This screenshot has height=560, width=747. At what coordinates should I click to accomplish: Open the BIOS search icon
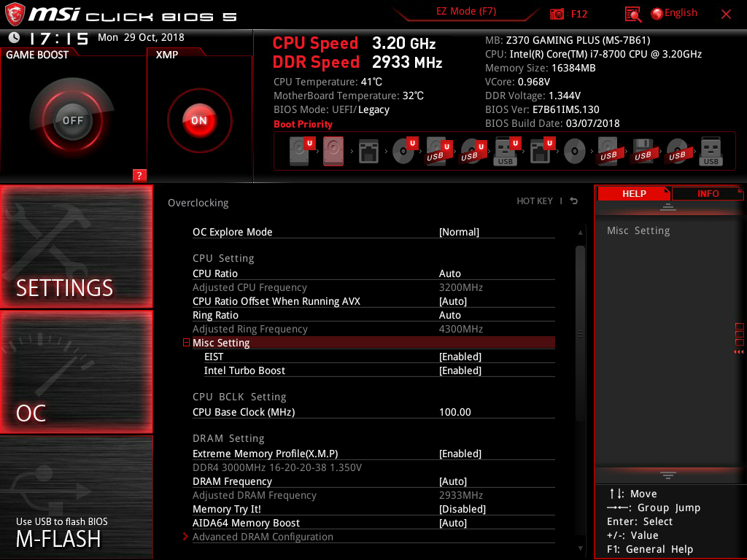click(x=633, y=14)
